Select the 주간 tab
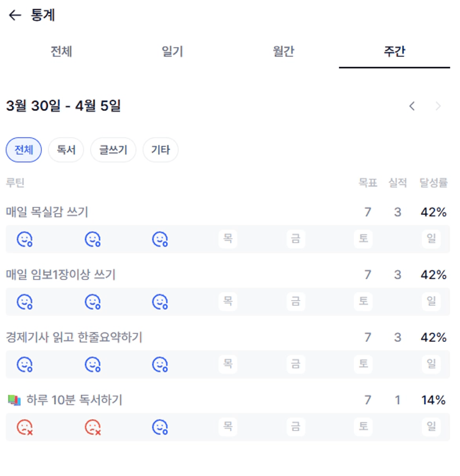Viewport: 460px width, 476px height. 394,52
